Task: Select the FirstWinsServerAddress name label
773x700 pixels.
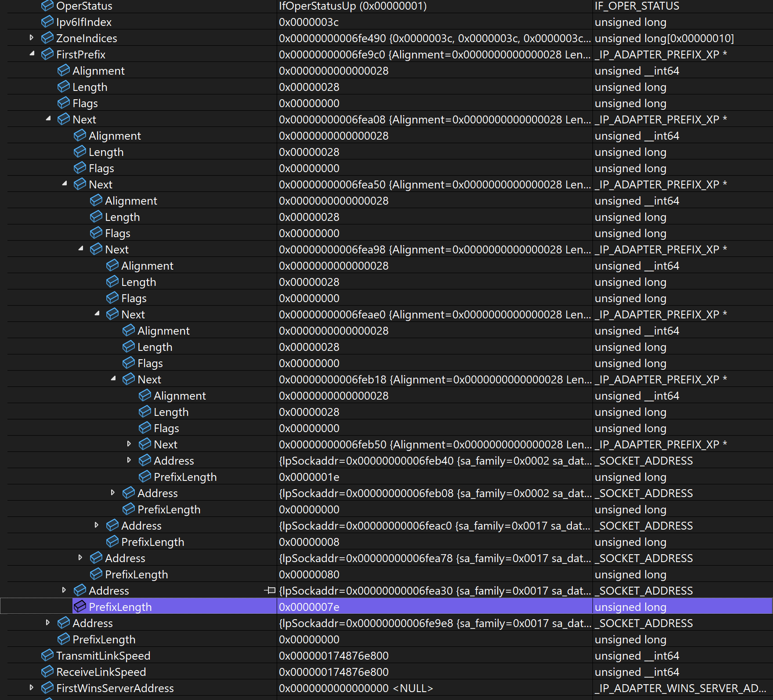Action: pos(115,688)
